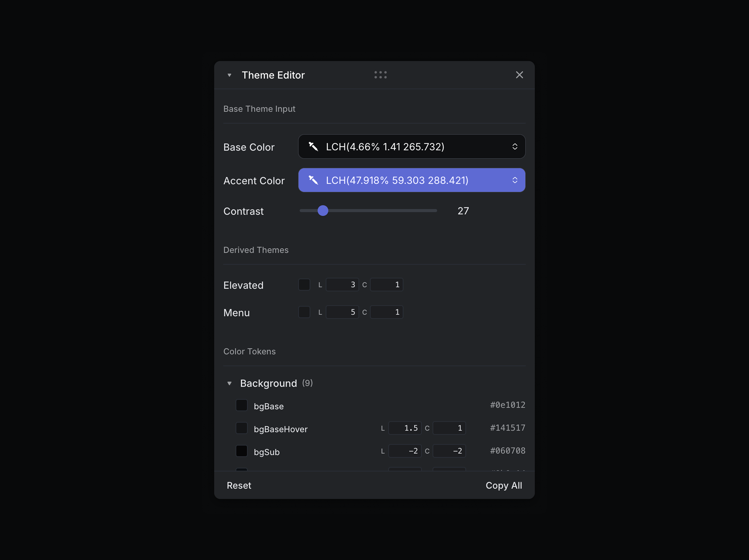The image size is (749, 560).
Task: Adjust the Contrast slider handle
Action: click(323, 210)
